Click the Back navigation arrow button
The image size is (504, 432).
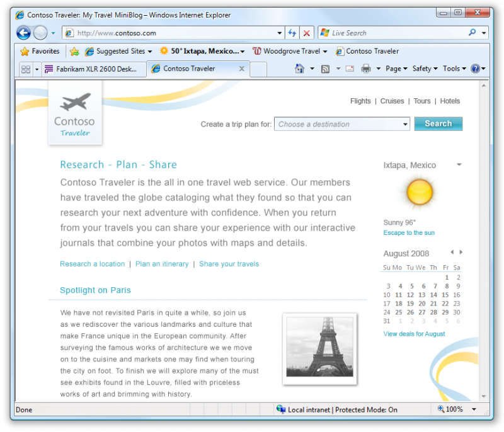[23, 33]
